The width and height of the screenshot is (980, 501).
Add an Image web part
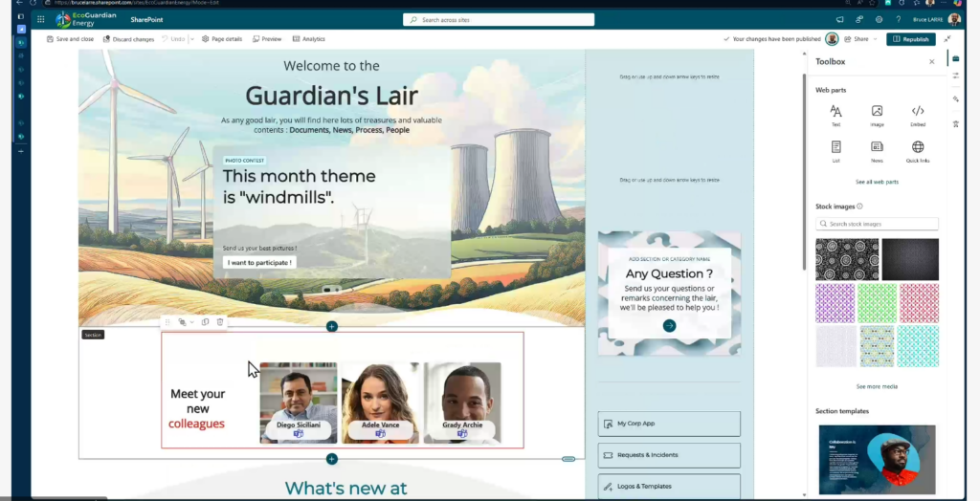877,116
